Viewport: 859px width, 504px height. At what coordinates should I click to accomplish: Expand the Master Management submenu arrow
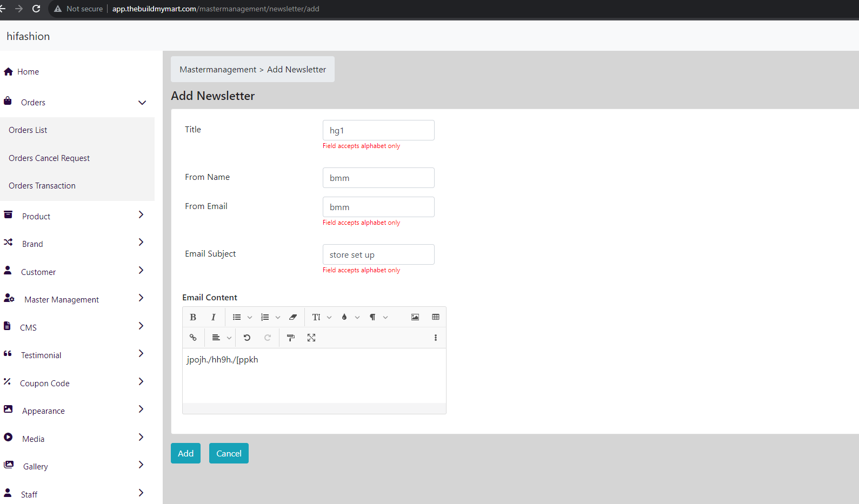[141, 298]
